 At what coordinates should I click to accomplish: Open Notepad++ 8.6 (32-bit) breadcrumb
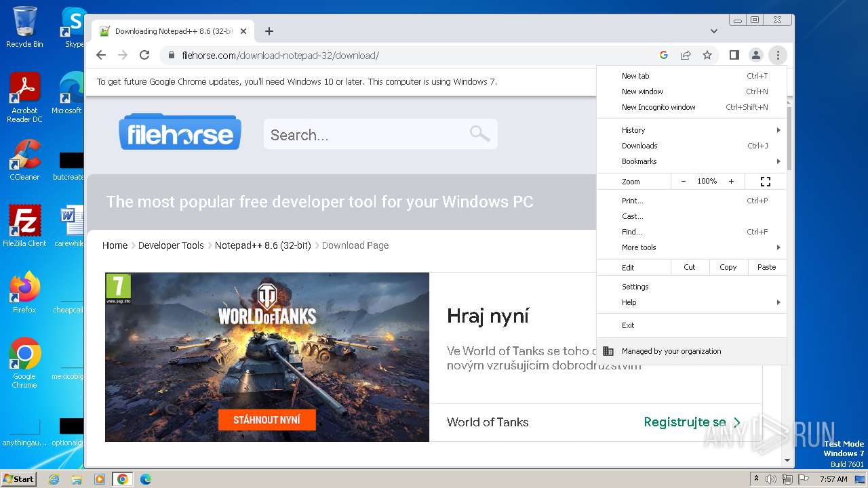click(x=262, y=245)
